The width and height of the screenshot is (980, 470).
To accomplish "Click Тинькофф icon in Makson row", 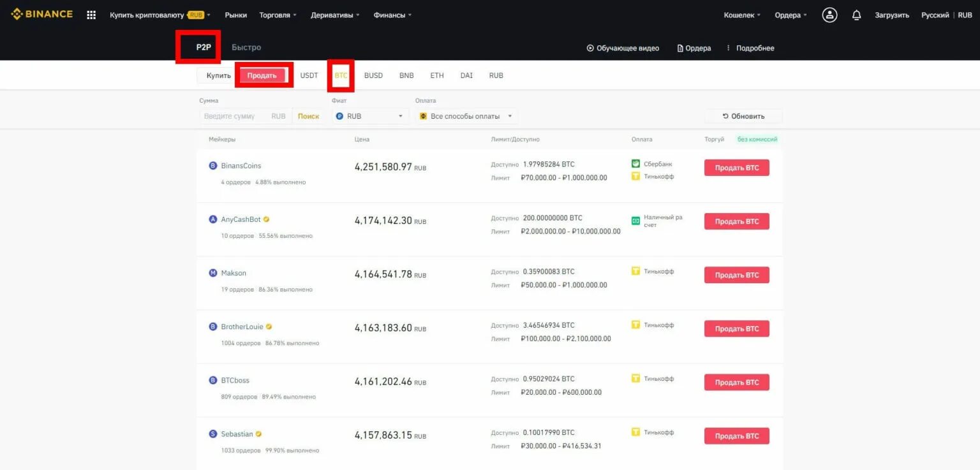I will coord(635,271).
